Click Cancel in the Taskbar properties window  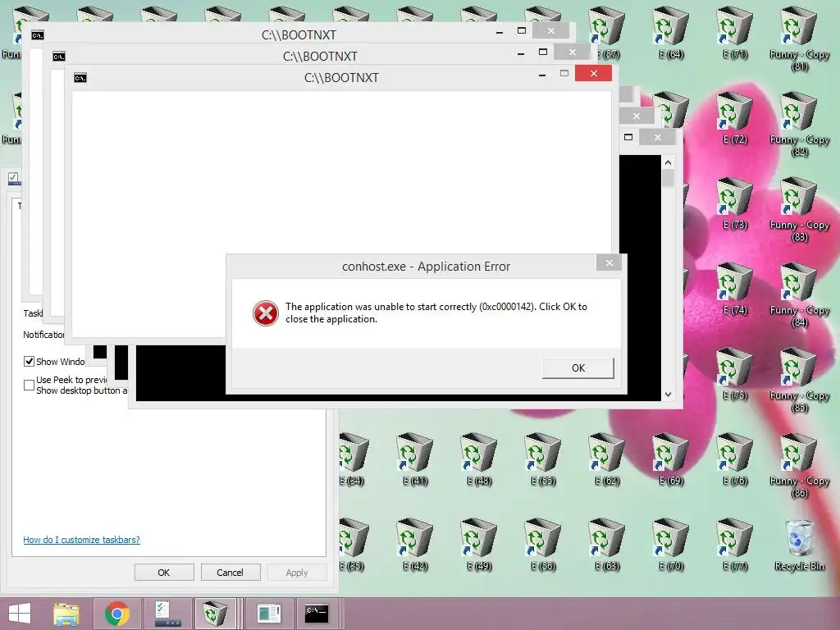[231, 572]
